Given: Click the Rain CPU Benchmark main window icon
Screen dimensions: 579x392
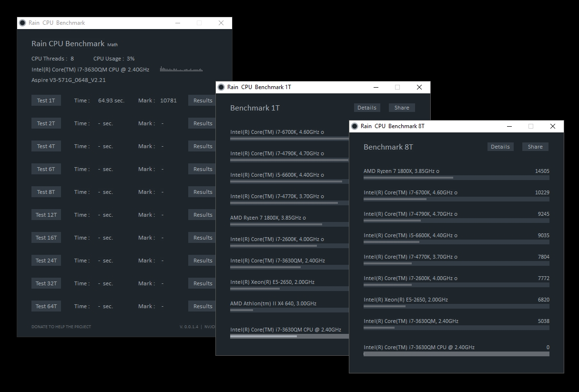Looking at the screenshot, I should coord(22,23).
